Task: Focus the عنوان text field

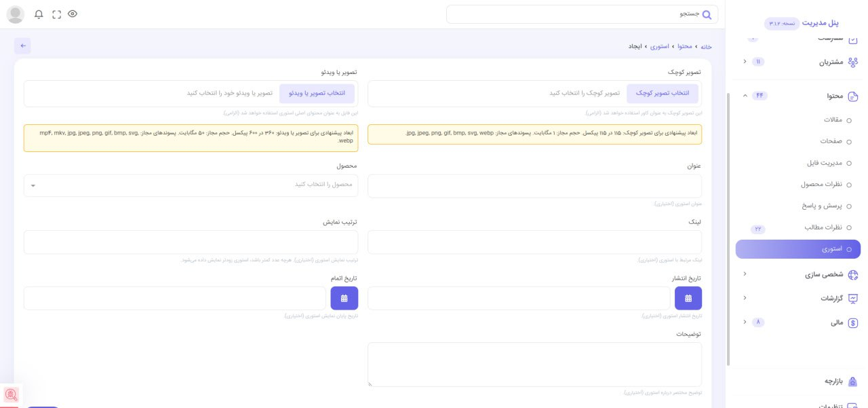Action: [x=534, y=186]
